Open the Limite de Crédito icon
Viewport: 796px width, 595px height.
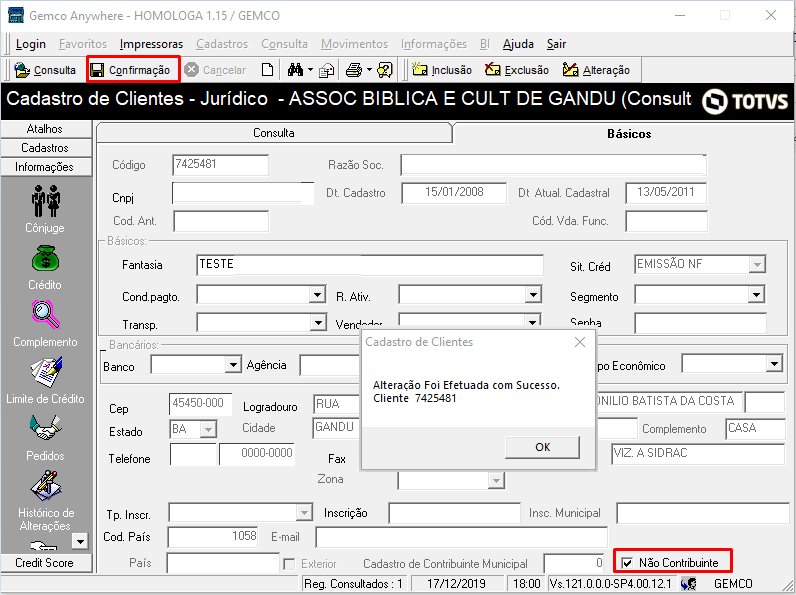[x=45, y=371]
